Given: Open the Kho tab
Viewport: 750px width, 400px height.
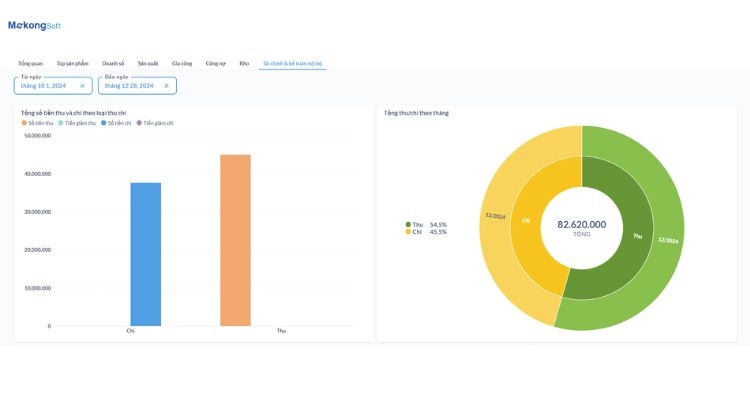Looking at the screenshot, I should 244,63.
